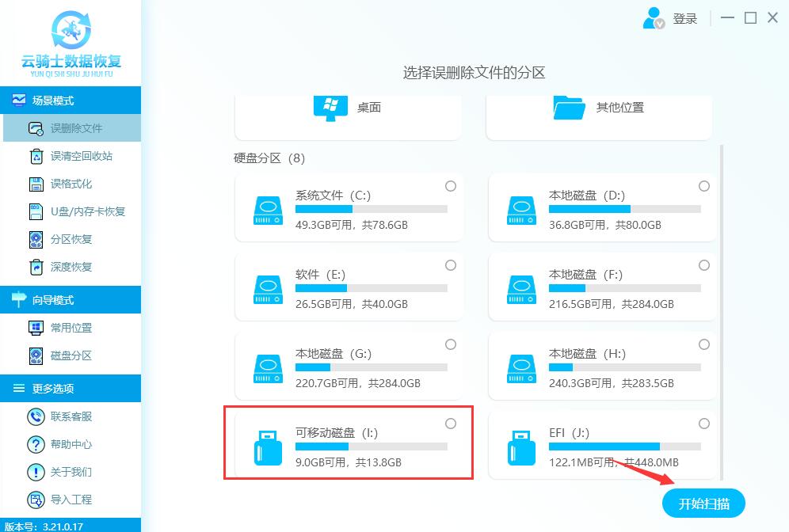The height and width of the screenshot is (532, 789).
Task: Click the partition list vertical scrollbar
Action: pyautogui.click(x=722, y=312)
